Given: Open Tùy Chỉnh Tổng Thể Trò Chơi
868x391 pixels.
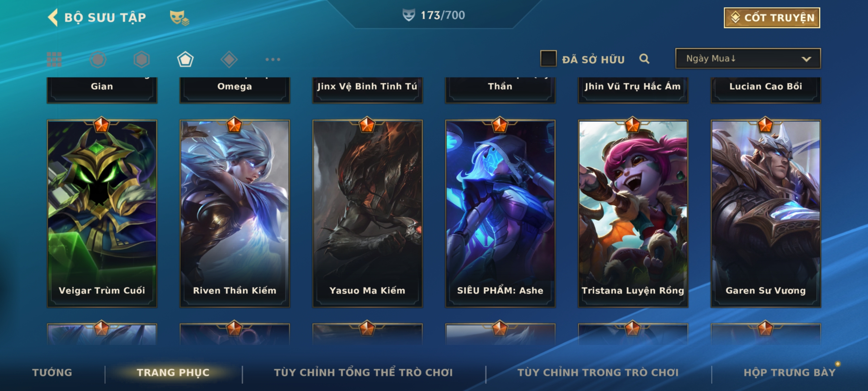Looking at the screenshot, I should click(x=363, y=373).
